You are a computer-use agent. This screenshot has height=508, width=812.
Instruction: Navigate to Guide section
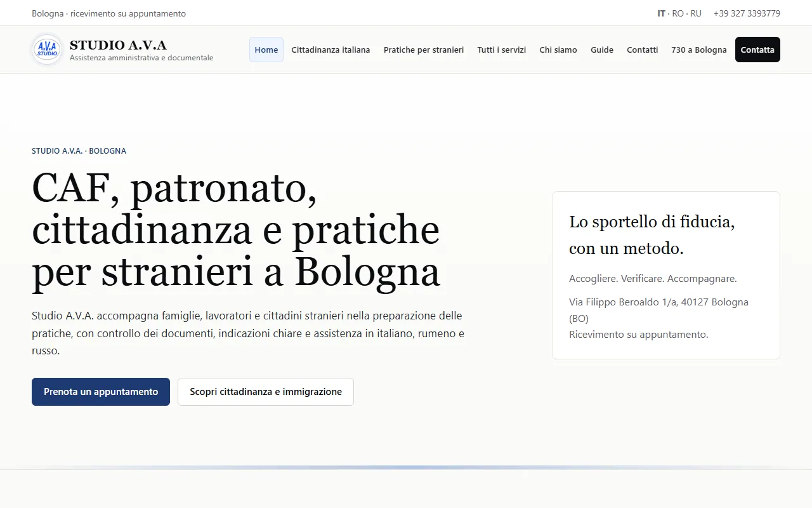602,50
